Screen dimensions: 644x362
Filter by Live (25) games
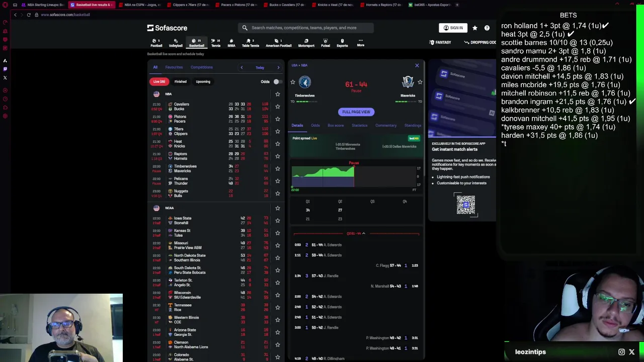click(x=159, y=81)
